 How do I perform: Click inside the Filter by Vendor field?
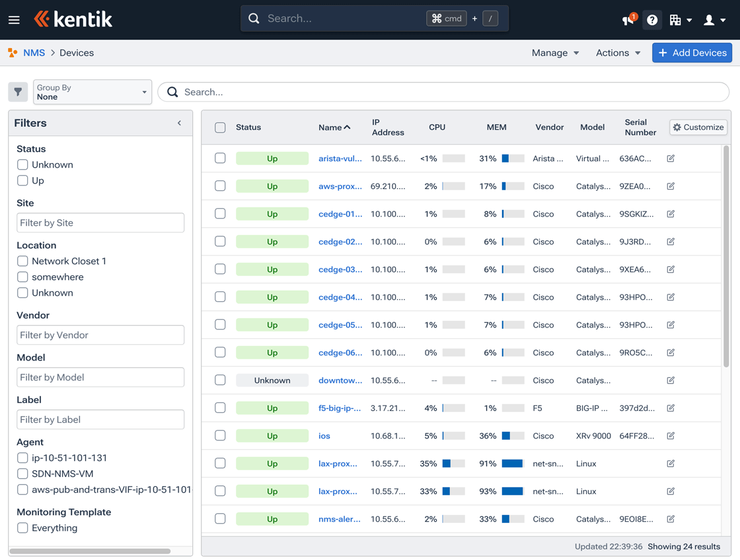tap(100, 335)
